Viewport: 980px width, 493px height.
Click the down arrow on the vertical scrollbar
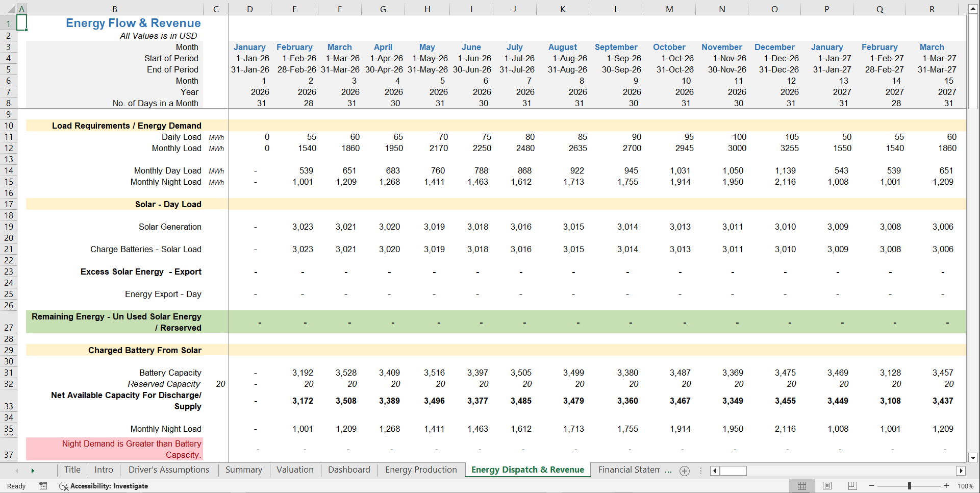(974, 459)
